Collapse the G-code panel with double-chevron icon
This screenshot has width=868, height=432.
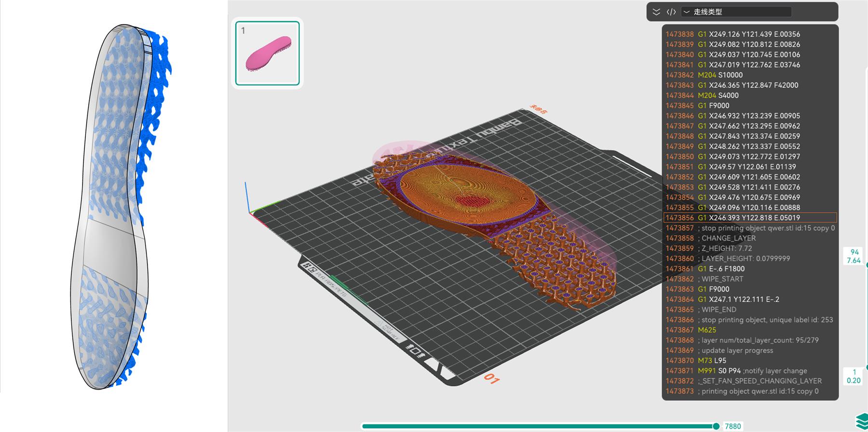click(x=656, y=12)
